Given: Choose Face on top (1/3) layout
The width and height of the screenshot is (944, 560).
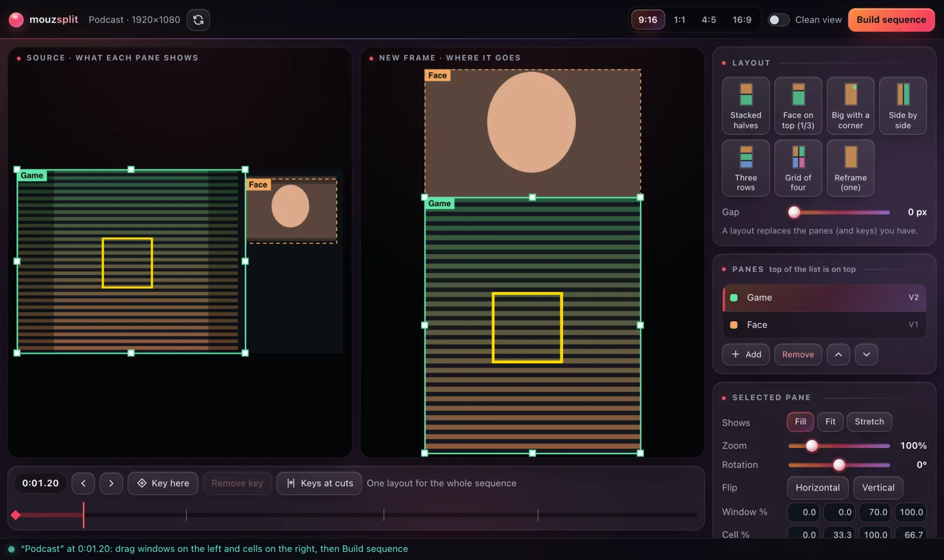Looking at the screenshot, I should [x=798, y=106].
